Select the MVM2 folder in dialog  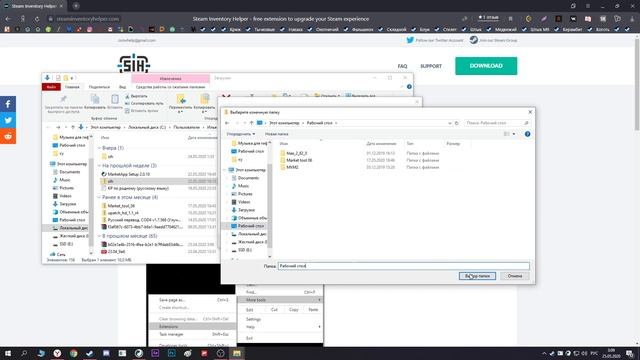pyautogui.click(x=292, y=167)
